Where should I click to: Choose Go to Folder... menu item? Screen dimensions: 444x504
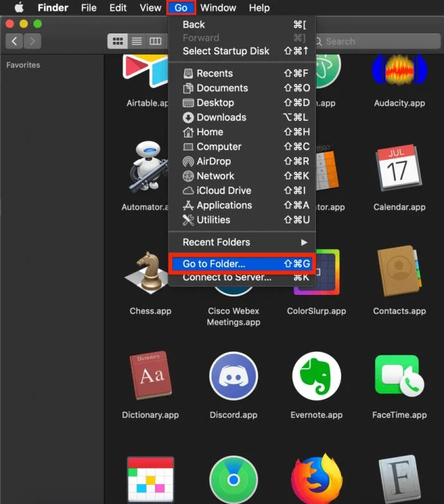click(x=242, y=263)
